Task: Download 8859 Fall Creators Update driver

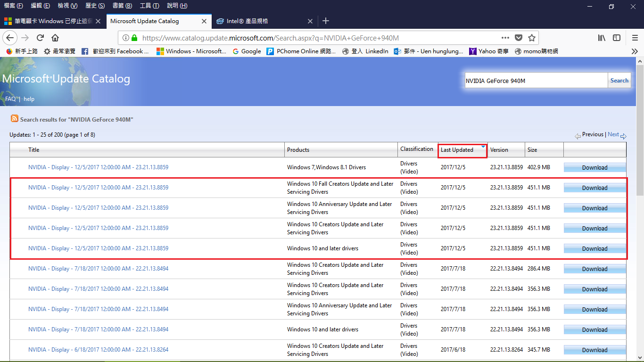Action: (594, 188)
